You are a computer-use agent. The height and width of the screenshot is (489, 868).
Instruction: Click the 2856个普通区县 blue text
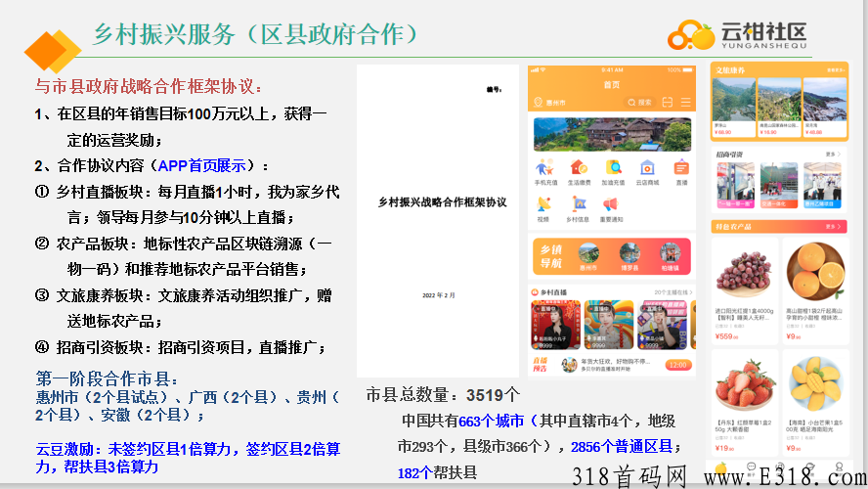point(622,446)
